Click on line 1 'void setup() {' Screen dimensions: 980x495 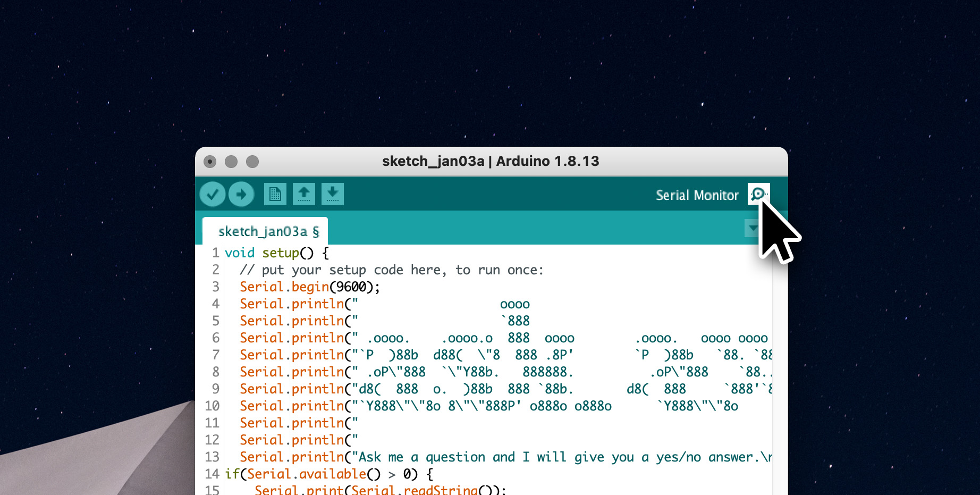[x=277, y=253]
